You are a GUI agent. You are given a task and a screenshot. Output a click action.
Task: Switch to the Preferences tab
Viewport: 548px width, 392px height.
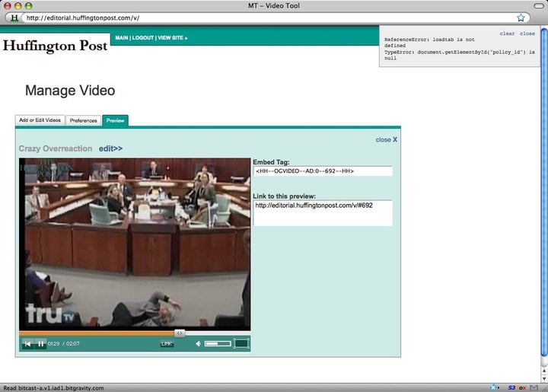[x=83, y=120]
